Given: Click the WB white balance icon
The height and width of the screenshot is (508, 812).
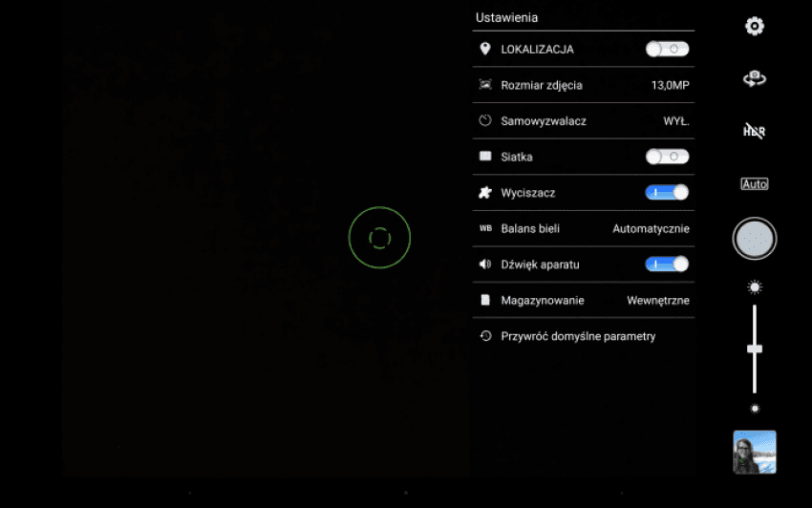Looking at the screenshot, I should 485,228.
